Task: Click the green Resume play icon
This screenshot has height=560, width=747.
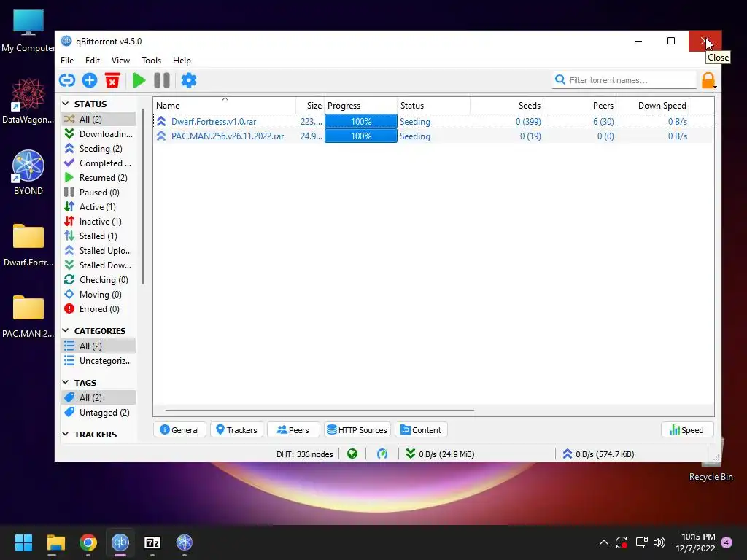Action: point(139,80)
